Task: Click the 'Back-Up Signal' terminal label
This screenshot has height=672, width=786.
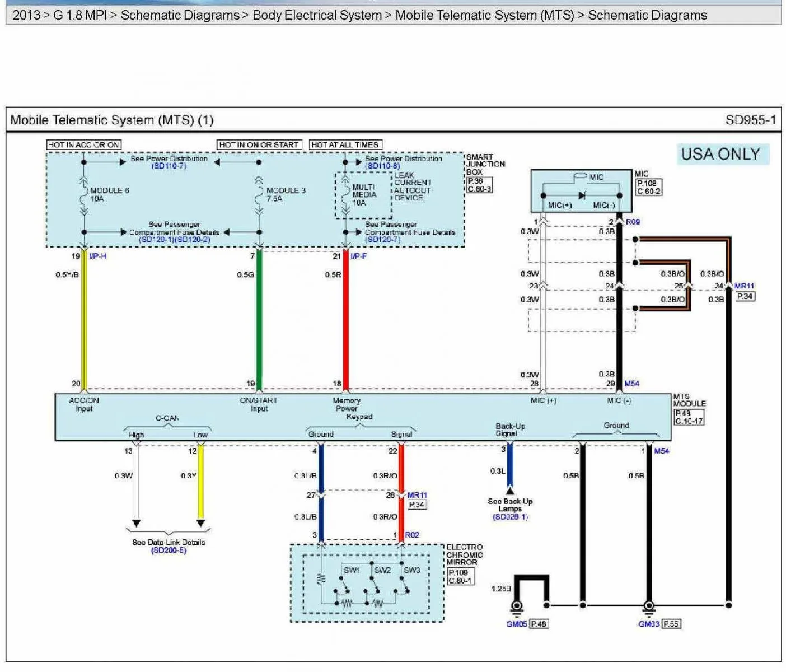Action: pyautogui.click(x=510, y=430)
